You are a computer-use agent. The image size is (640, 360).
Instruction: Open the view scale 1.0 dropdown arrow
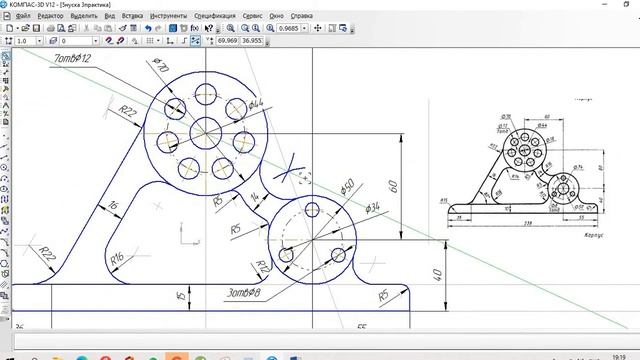(x=39, y=41)
